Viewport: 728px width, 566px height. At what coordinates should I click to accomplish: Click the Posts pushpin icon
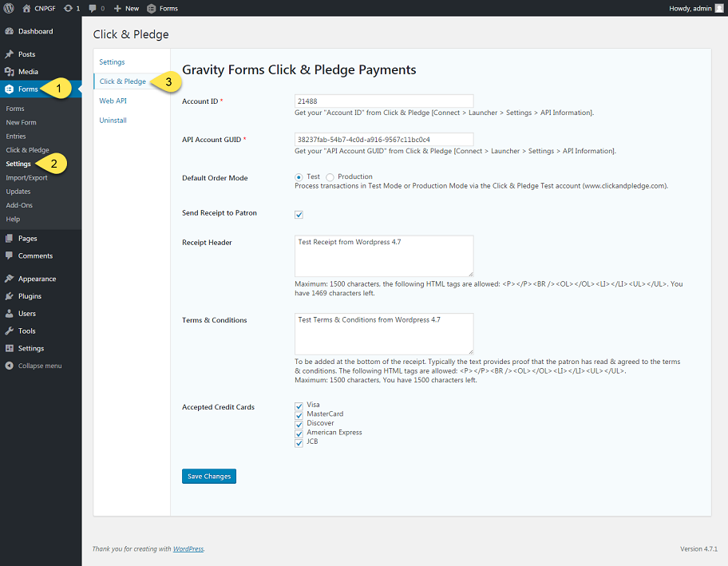click(10, 54)
